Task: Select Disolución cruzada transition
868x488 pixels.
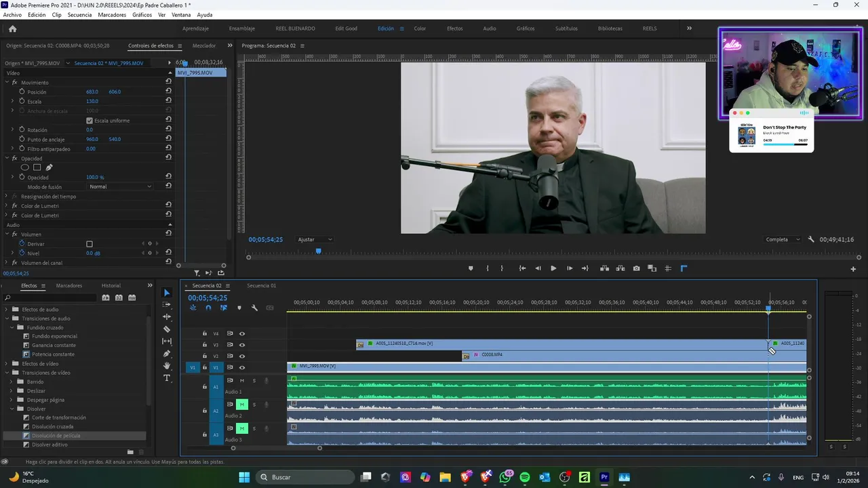Action: click(x=52, y=427)
